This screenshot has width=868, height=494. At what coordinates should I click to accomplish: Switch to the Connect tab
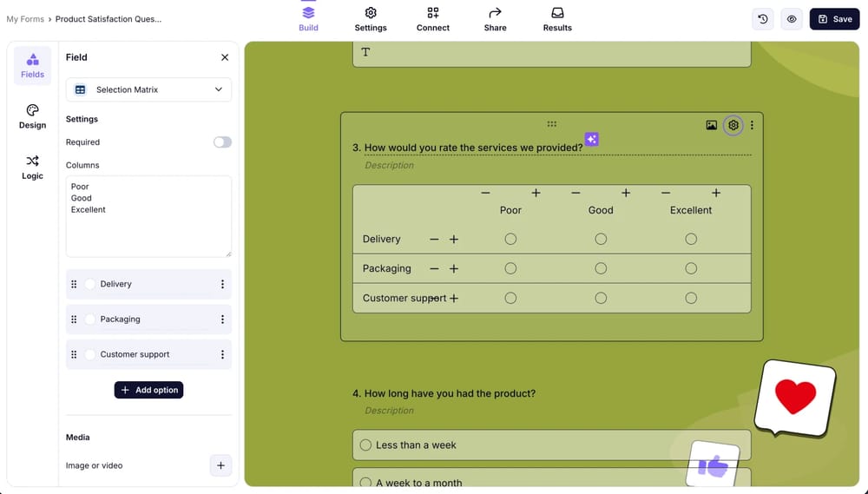(432, 19)
